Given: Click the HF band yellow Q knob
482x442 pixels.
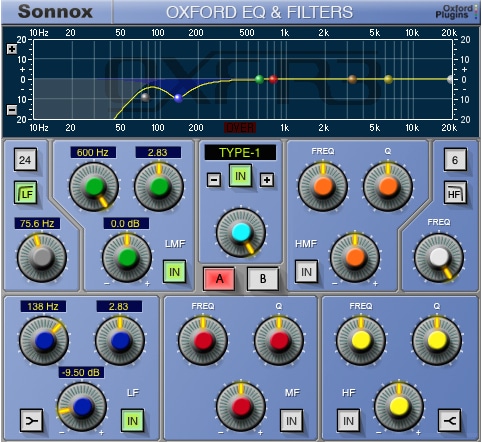Looking at the screenshot, I should tap(437, 341).
